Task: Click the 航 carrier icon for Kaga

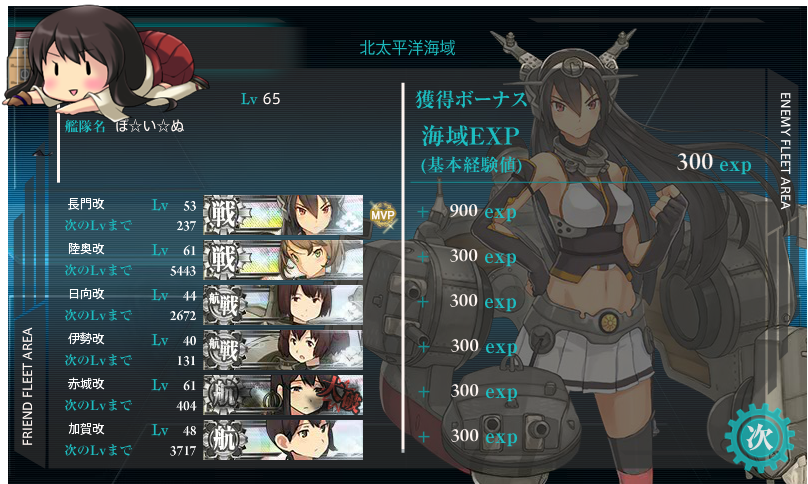Action: click(x=223, y=440)
